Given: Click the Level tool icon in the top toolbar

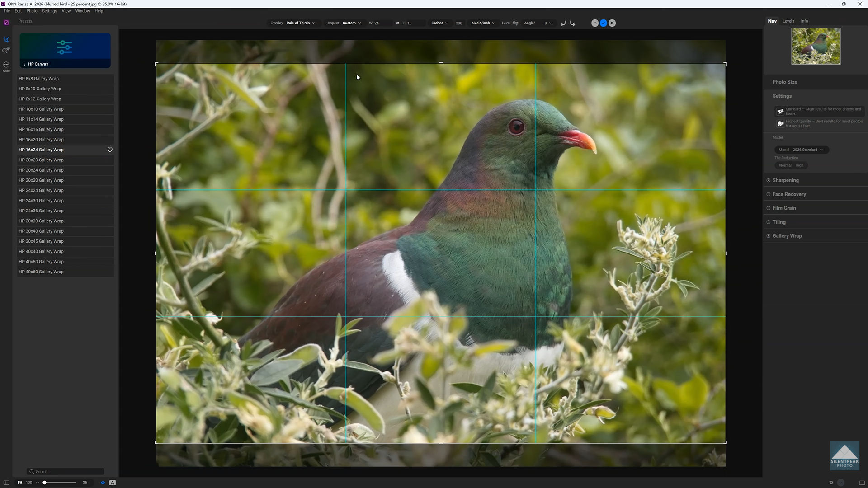Looking at the screenshot, I should coord(515,23).
